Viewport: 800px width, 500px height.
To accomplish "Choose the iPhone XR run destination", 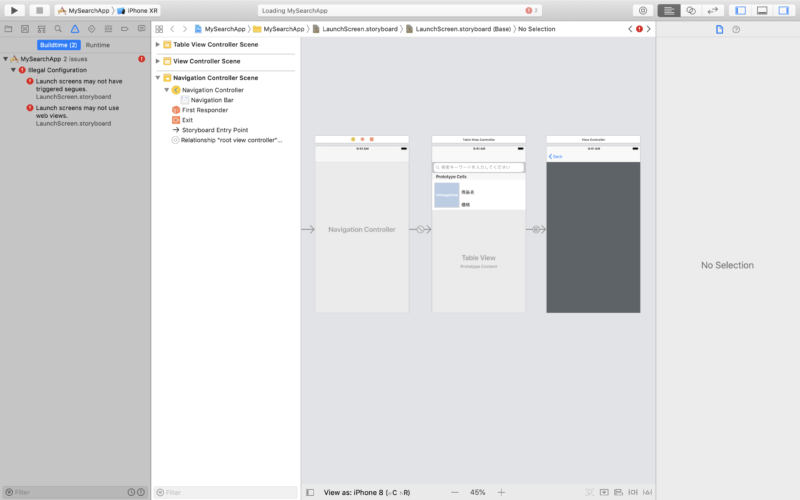I will (138, 10).
